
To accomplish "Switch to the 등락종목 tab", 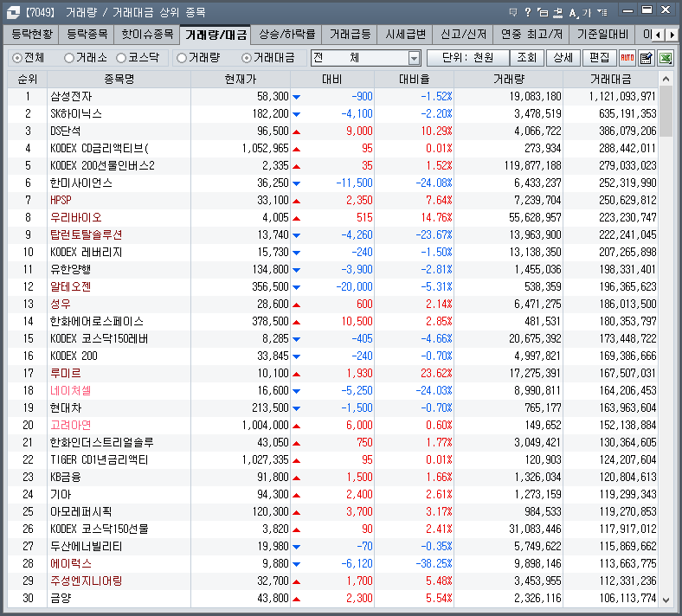I will (87, 35).
